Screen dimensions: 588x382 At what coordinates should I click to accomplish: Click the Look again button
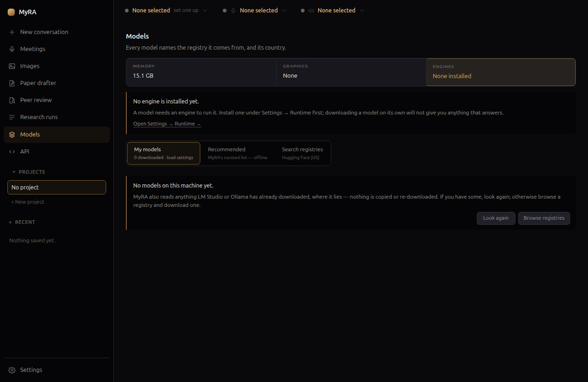[496, 218]
